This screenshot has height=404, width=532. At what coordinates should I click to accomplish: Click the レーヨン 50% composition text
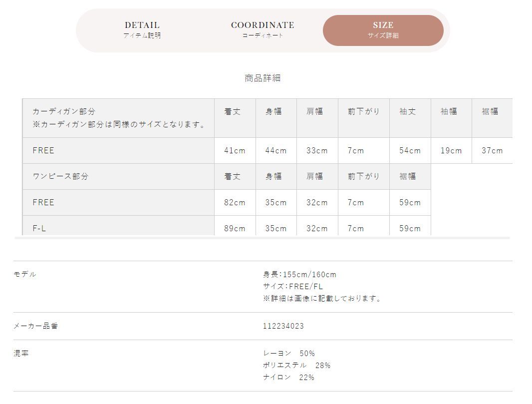click(289, 353)
